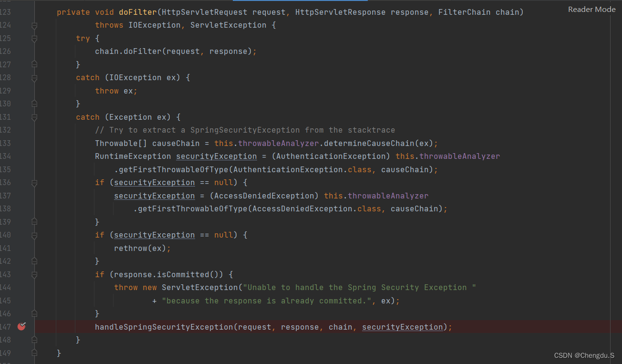
Task: Click the 'Unable to handle the Spring Security Exception' string
Action: point(360,287)
